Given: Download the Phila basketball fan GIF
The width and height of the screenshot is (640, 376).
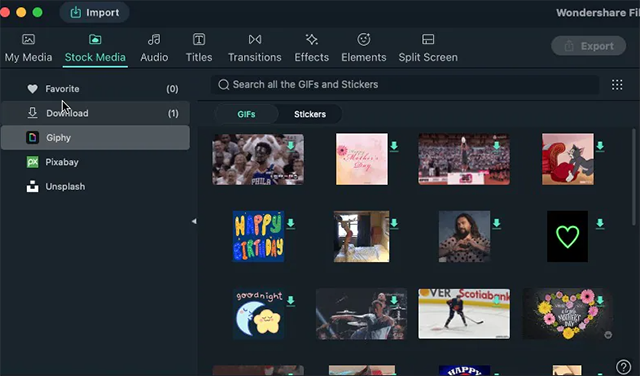Looking at the screenshot, I should (291, 146).
